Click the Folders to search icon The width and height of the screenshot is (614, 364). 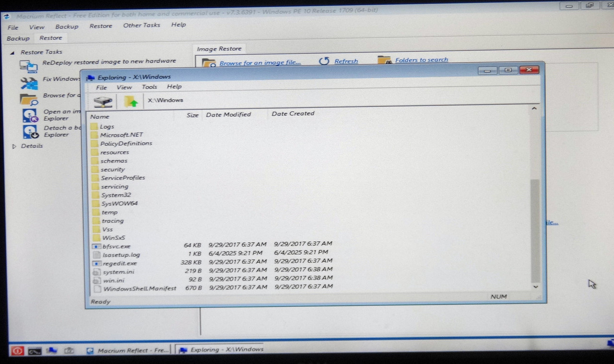point(384,60)
